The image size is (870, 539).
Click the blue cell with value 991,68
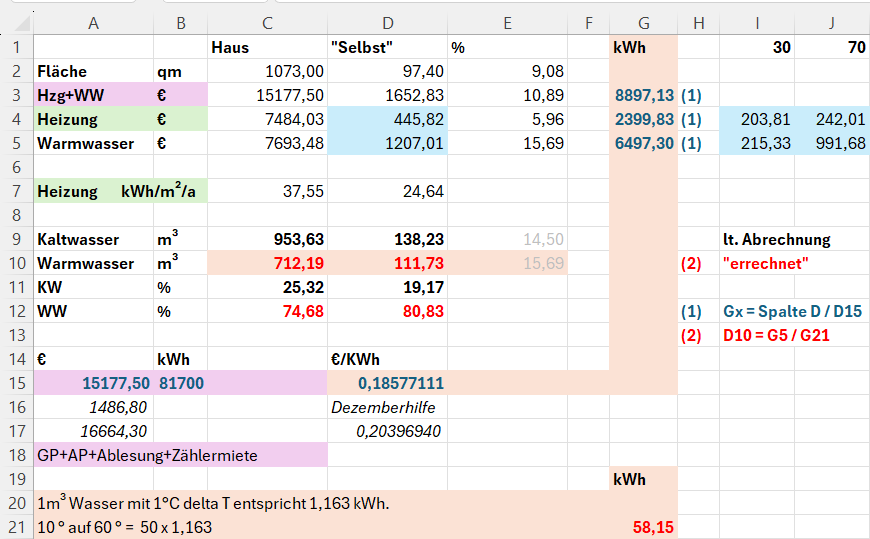pyautogui.click(x=832, y=143)
